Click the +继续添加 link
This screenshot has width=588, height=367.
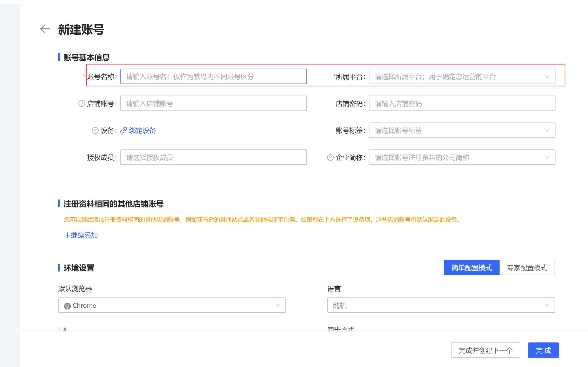click(81, 235)
